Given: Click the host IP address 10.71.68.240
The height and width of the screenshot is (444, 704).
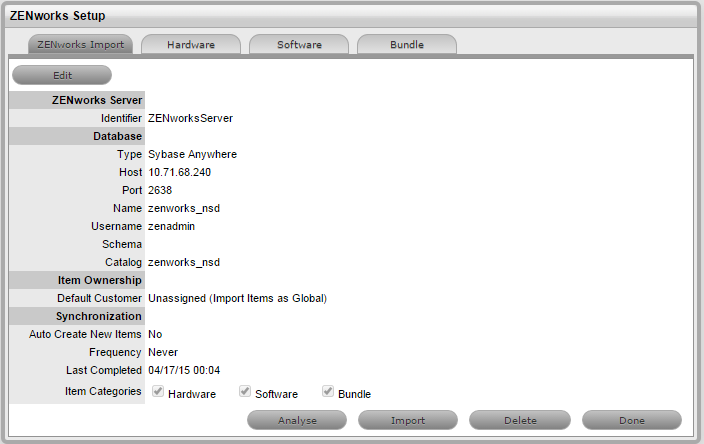Looking at the screenshot, I should (x=181, y=172).
